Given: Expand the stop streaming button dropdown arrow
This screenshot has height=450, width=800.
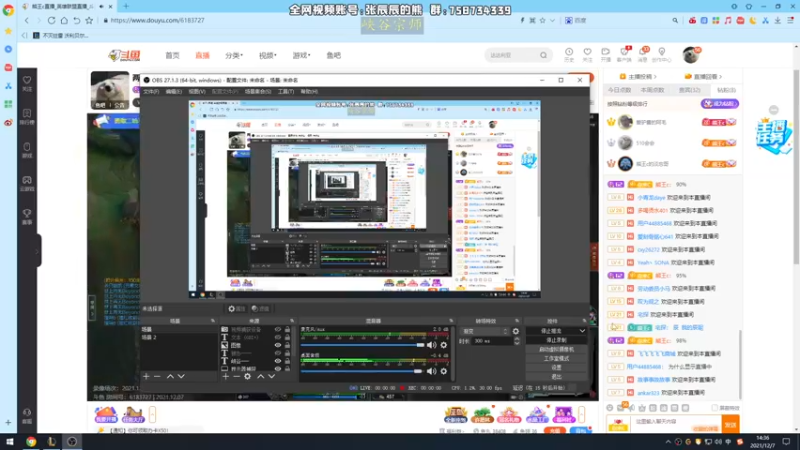Looking at the screenshot, I should (582, 331).
